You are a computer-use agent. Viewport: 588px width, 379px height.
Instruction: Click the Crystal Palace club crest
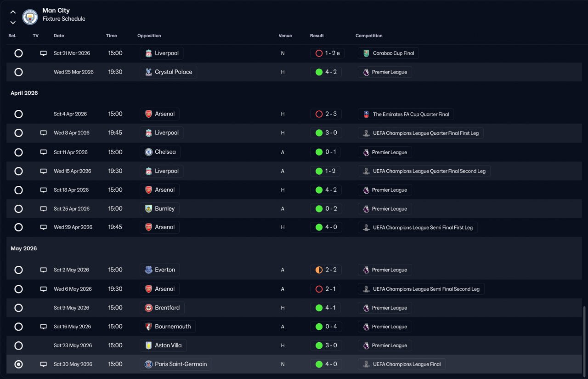click(148, 72)
